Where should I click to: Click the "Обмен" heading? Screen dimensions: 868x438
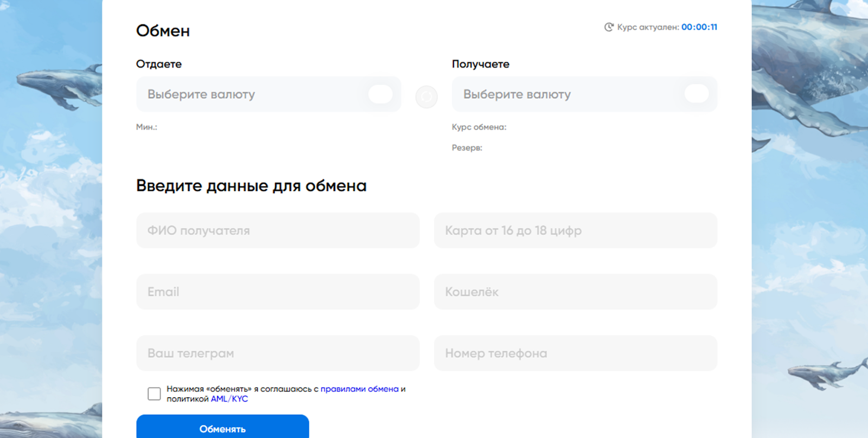click(x=163, y=31)
